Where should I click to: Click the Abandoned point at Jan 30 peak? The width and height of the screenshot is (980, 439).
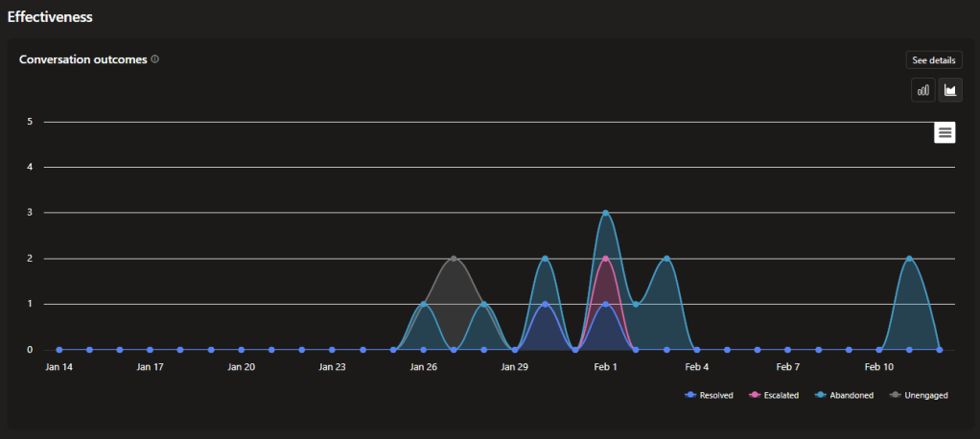pos(546,259)
